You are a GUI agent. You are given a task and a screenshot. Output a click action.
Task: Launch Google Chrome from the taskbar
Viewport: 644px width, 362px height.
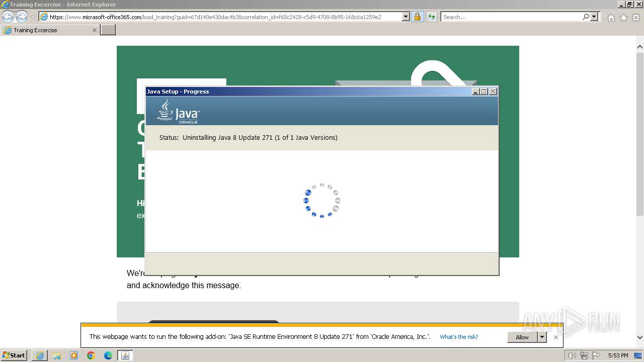click(x=91, y=355)
